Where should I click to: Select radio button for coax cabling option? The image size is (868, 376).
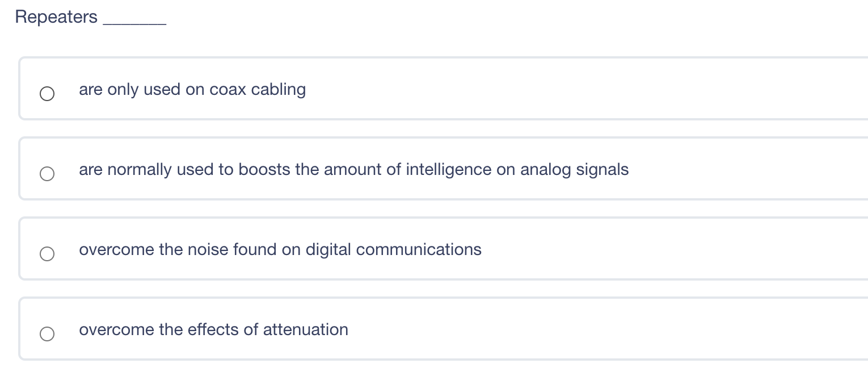47,94
